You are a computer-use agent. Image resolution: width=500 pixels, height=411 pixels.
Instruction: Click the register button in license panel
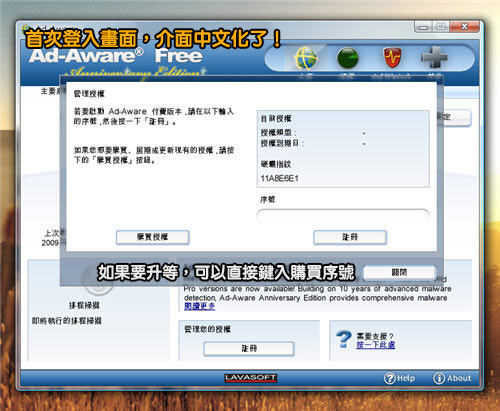pos(249,349)
